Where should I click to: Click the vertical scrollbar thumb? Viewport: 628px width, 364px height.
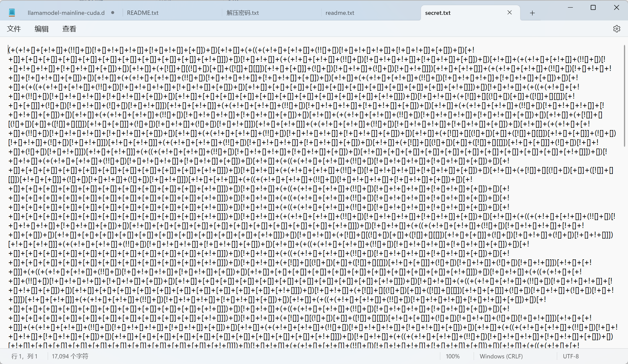tap(624, 96)
